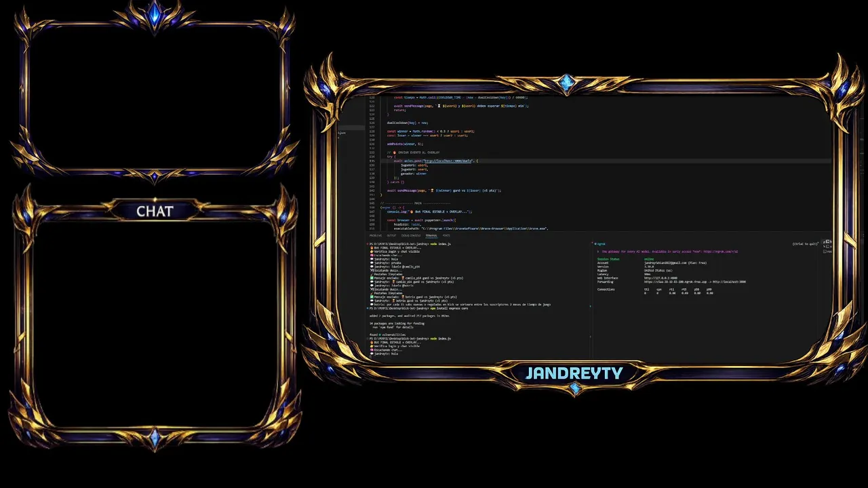The image size is (868, 488).
Task: Click the 'ganador: winner' code line
Action: point(414,174)
